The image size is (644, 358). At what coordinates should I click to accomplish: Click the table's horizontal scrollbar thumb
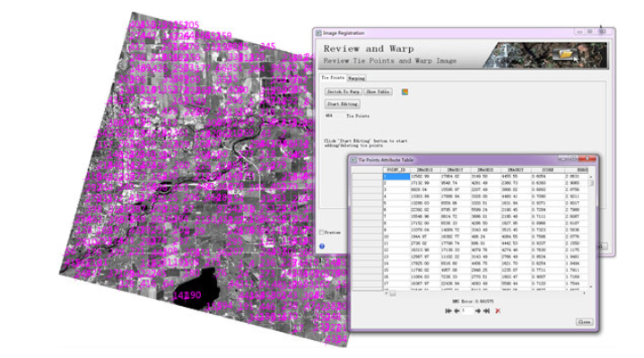point(393,293)
